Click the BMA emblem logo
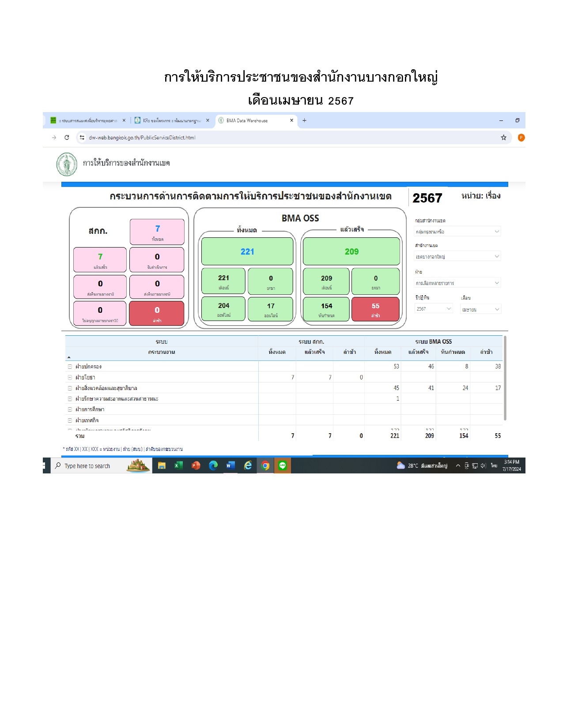This screenshot has height=728, width=563. point(67,164)
